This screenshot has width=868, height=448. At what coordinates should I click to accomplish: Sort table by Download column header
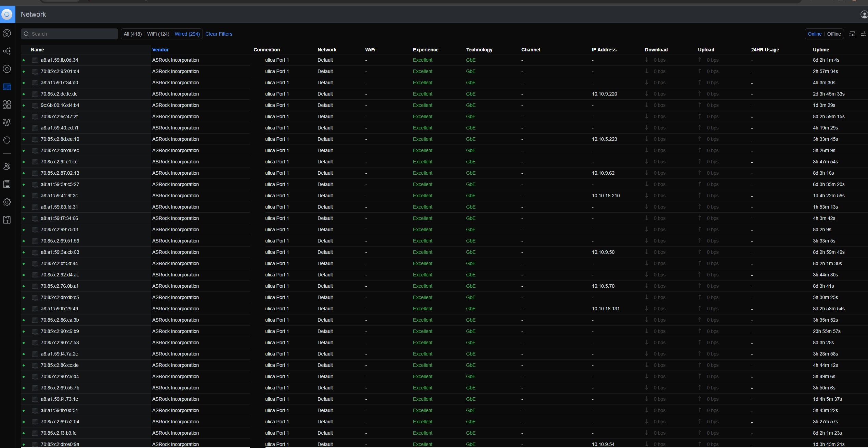pos(656,50)
